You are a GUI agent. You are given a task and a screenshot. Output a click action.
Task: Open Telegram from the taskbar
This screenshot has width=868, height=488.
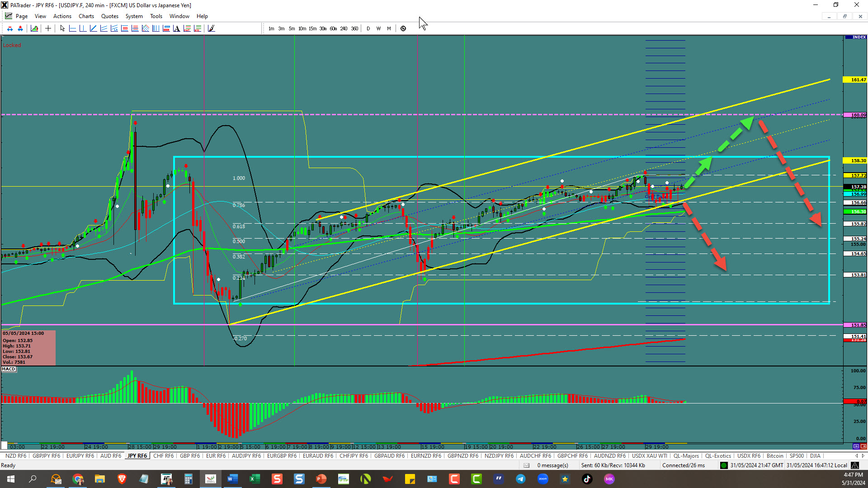[x=521, y=479]
